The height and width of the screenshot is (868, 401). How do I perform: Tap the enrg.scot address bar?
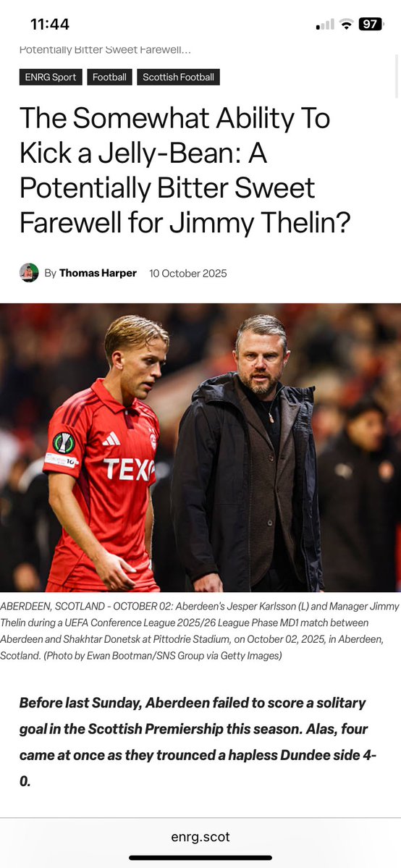point(200,837)
